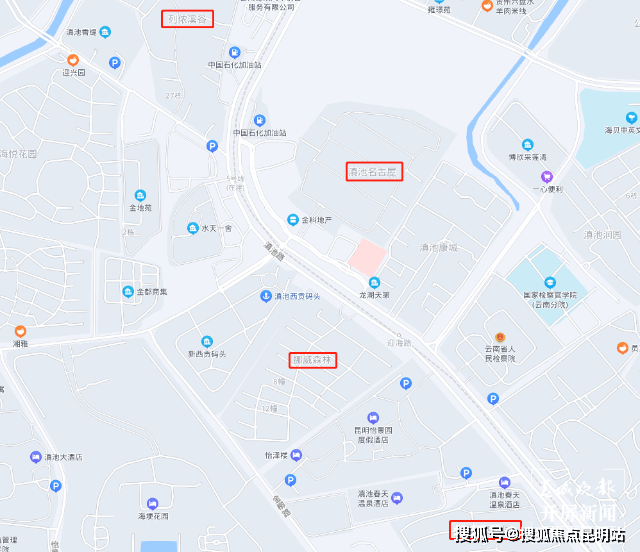Open the 湘雅 restaurant marker

coord(20,331)
